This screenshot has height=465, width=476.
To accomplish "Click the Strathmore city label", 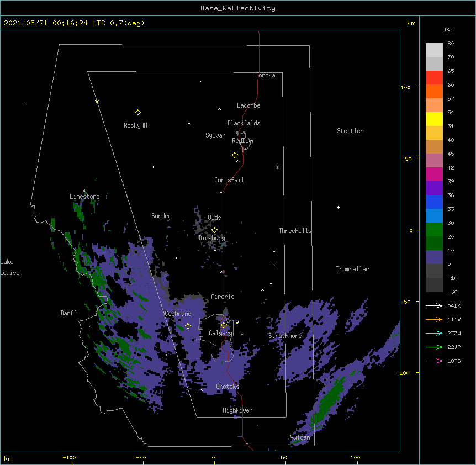I will click(x=285, y=336).
